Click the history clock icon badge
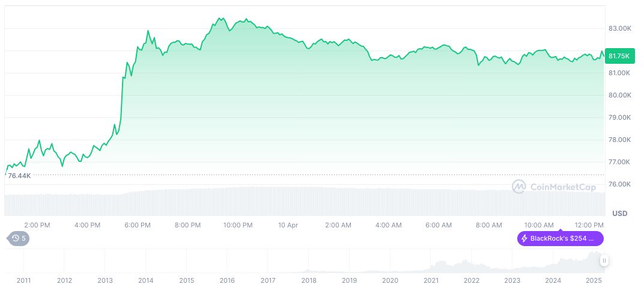This screenshot has height=287, width=644. coord(17,238)
